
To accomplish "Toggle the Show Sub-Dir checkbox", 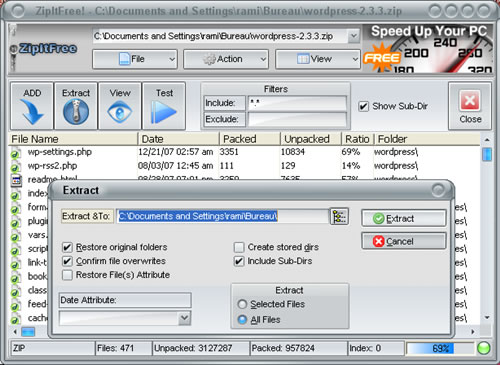I will (x=363, y=107).
